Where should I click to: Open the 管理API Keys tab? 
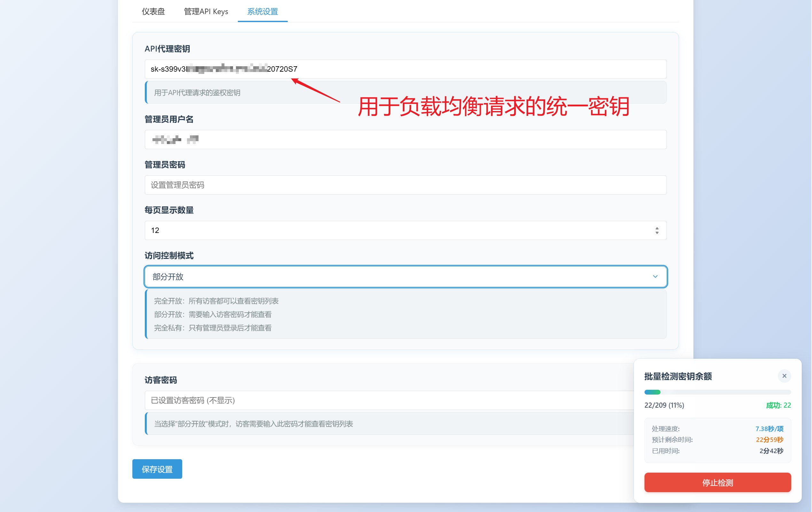[x=206, y=12]
